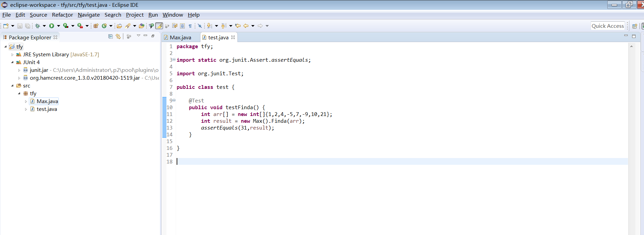Open the Help menu
644x235 pixels.
[194, 15]
